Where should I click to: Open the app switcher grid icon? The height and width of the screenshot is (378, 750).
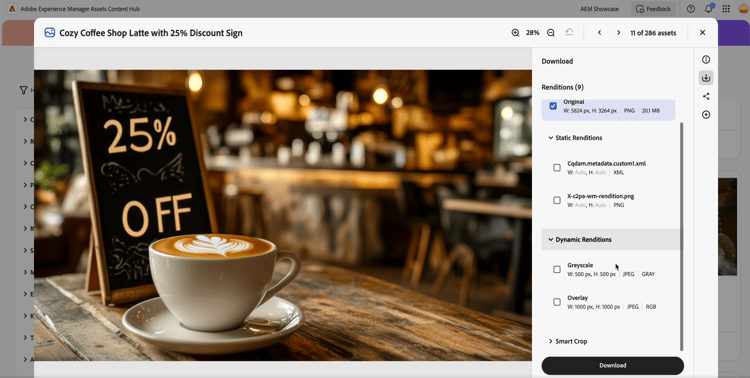pyautogui.click(x=726, y=9)
